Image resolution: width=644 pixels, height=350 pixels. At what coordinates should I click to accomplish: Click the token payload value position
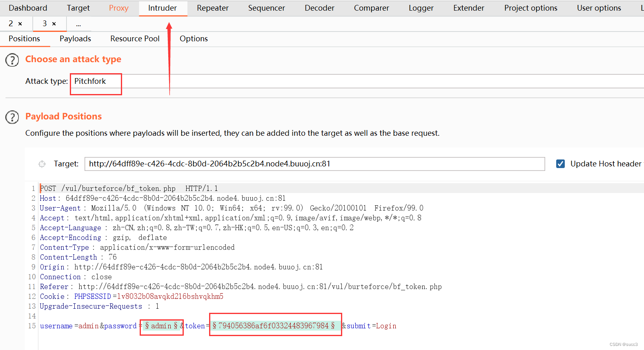tap(274, 326)
